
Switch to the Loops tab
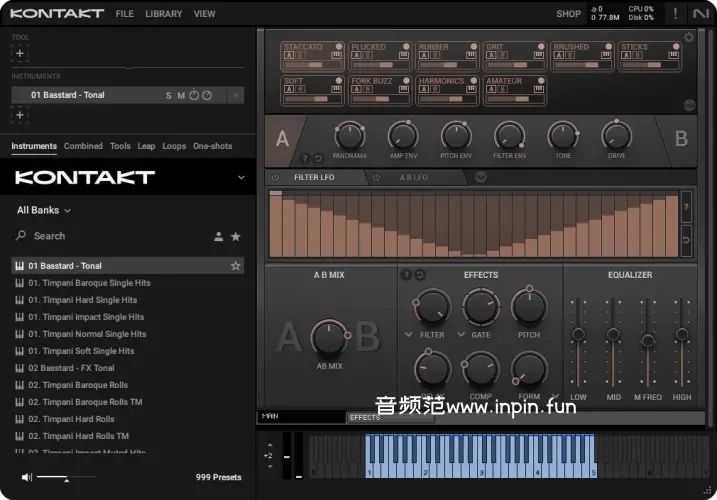coord(174,146)
